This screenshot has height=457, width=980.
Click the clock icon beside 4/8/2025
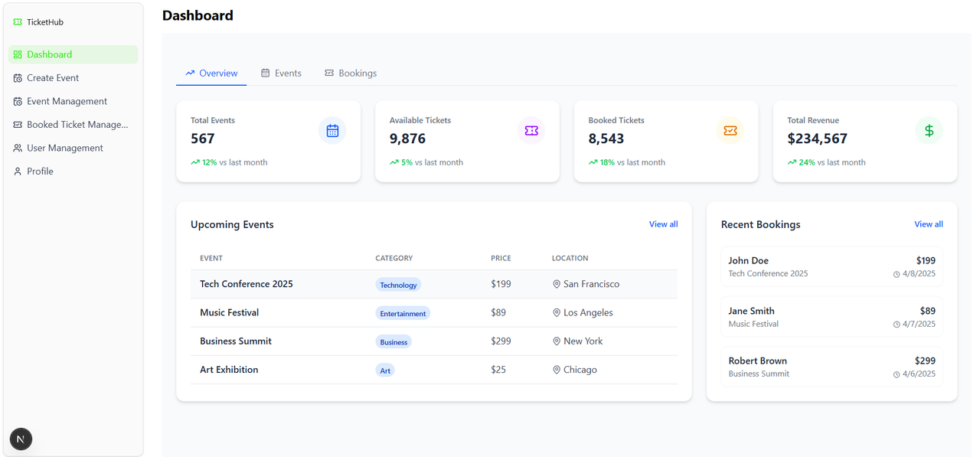pos(897,274)
